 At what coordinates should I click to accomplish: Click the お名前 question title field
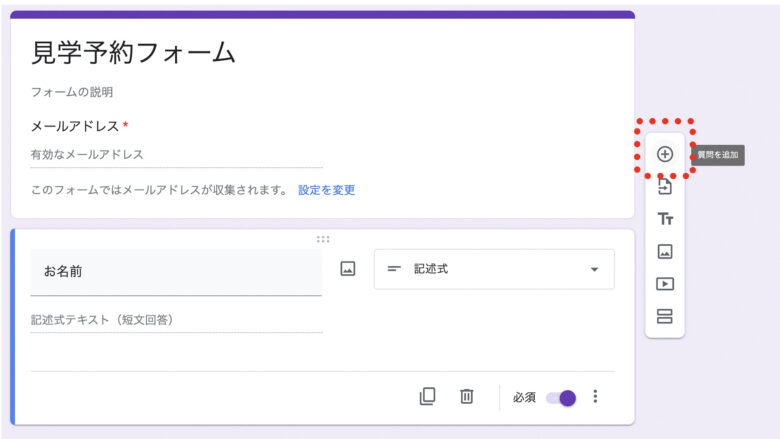[176, 271]
